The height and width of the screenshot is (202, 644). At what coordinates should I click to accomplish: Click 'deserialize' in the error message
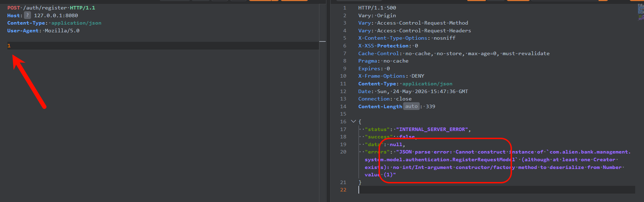pyautogui.click(x=567, y=167)
